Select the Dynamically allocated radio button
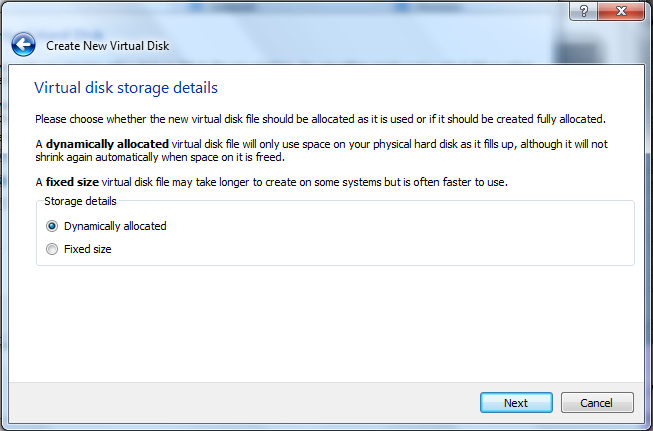The image size is (653, 431). click(x=52, y=226)
